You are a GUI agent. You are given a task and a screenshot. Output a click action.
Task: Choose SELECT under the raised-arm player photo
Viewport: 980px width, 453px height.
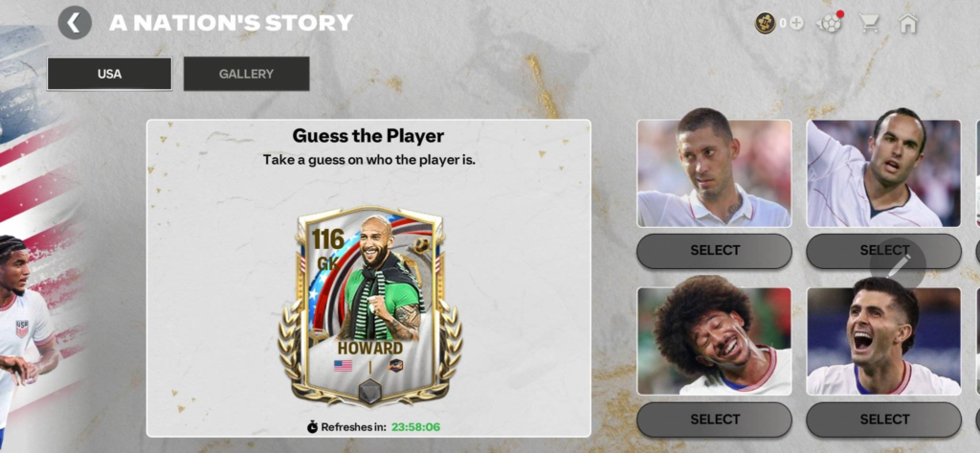[883, 251]
